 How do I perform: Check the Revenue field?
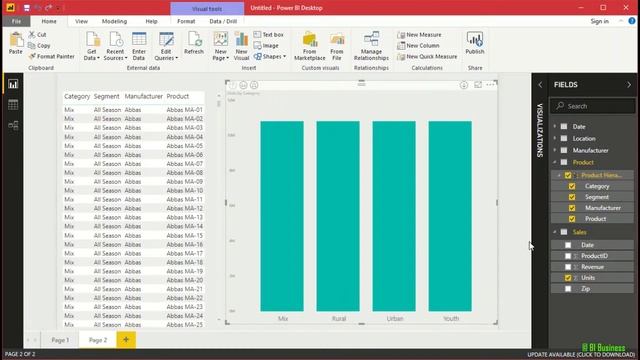(568, 267)
